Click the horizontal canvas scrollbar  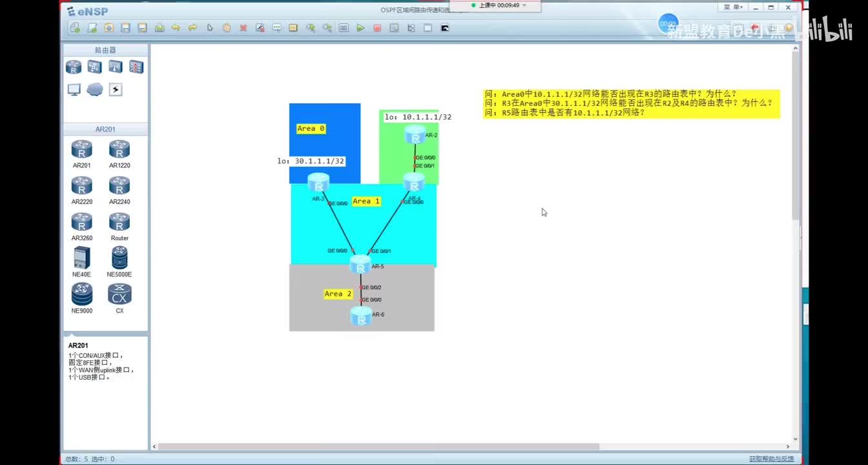tap(378, 446)
